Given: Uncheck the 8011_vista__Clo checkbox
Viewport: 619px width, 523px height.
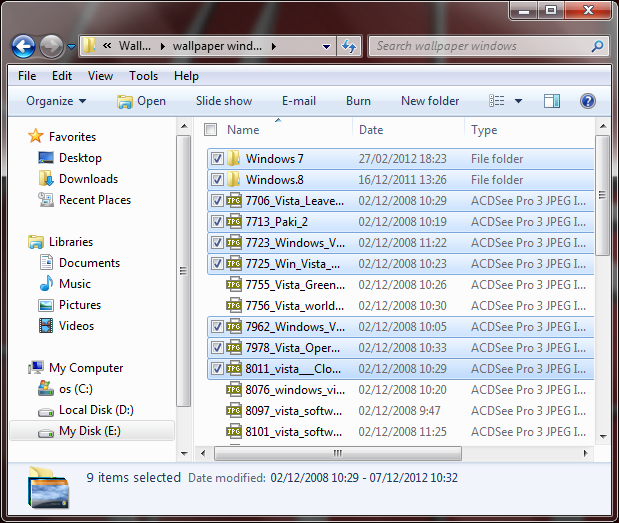Looking at the screenshot, I should tap(217, 368).
